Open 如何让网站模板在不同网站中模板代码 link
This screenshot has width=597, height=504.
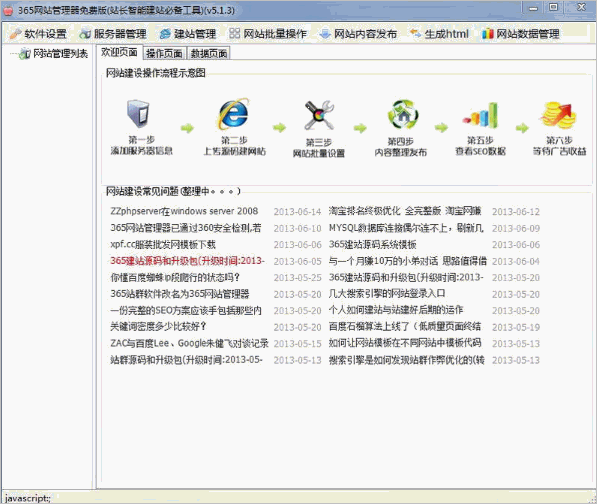click(x=405, y=343)
